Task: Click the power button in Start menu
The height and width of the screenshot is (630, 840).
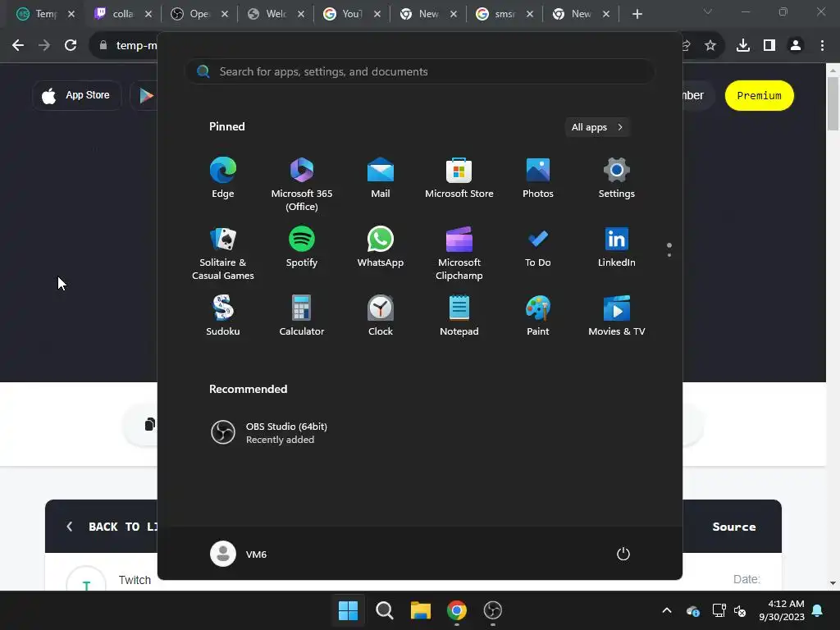Action: 623,554
